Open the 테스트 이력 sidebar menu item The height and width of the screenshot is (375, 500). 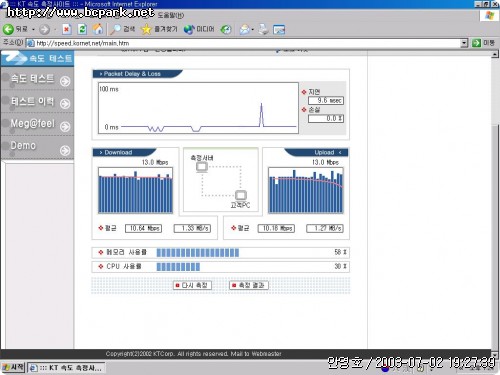point(37,101)
